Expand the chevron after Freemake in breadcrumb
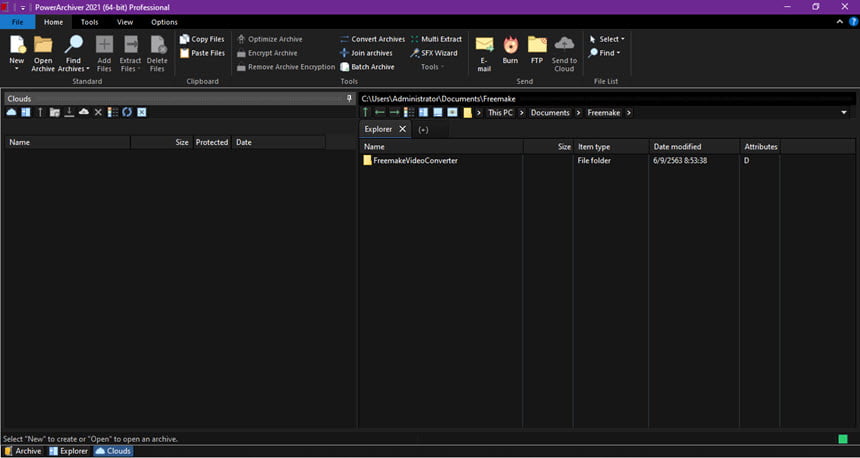Screen dimensions: 860x458 click(629, 112)
